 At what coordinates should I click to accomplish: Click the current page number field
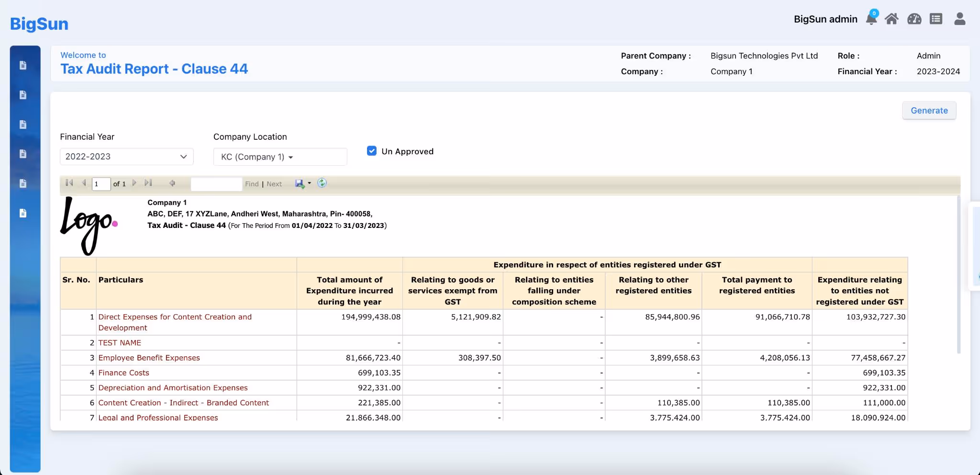[x=101, y=184]
